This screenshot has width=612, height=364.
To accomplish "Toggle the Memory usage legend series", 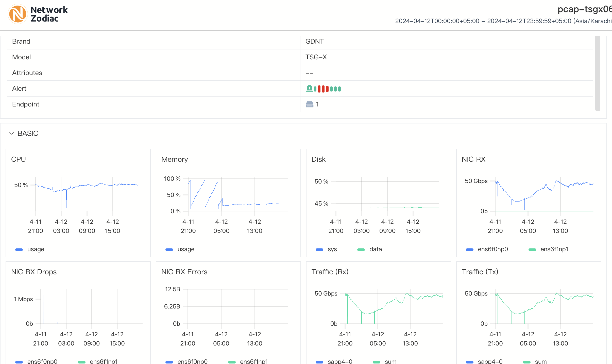I will coord(186,249).
